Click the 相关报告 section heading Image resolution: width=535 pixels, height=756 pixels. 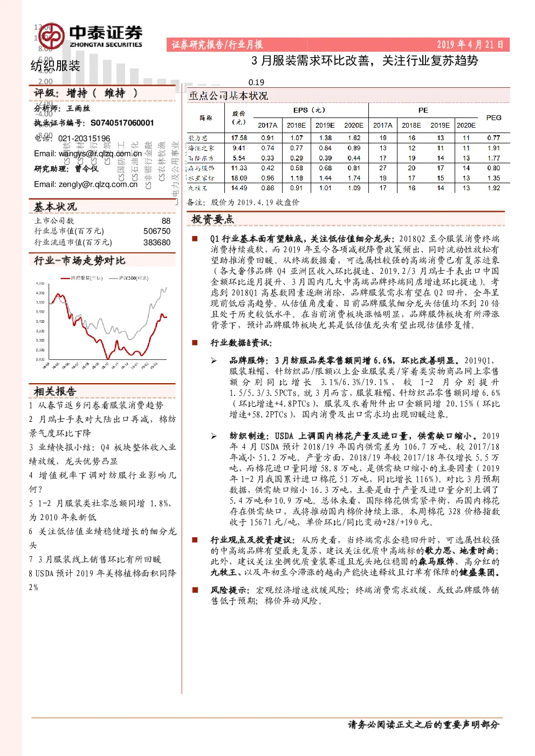coord(54,392)
